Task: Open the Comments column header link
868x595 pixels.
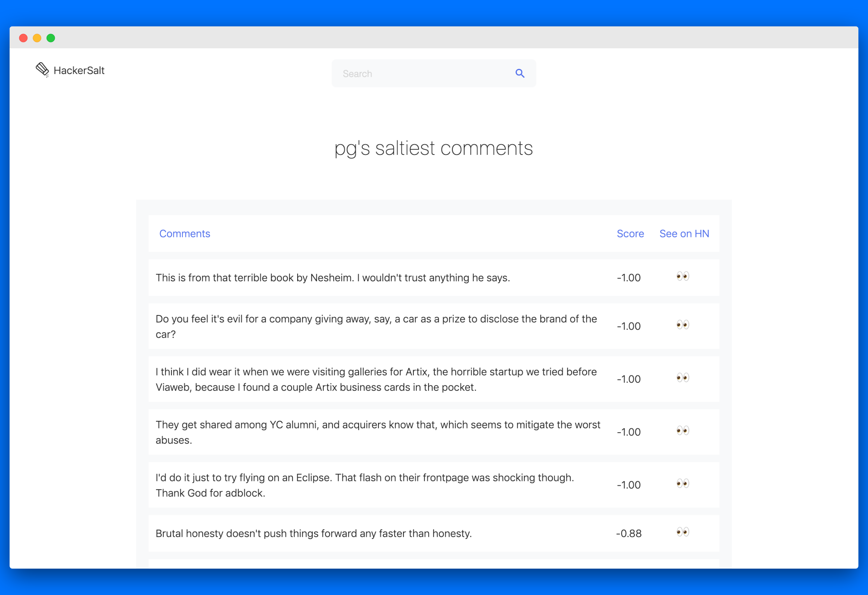Action: pyautogui.click(x=184, y=234)
